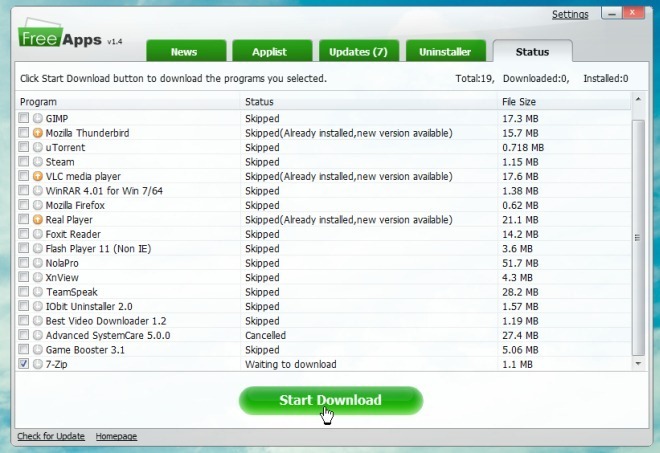660x453 pixels.
Task: Select the Steam checkbox
Action: click(x=24, y=161)
